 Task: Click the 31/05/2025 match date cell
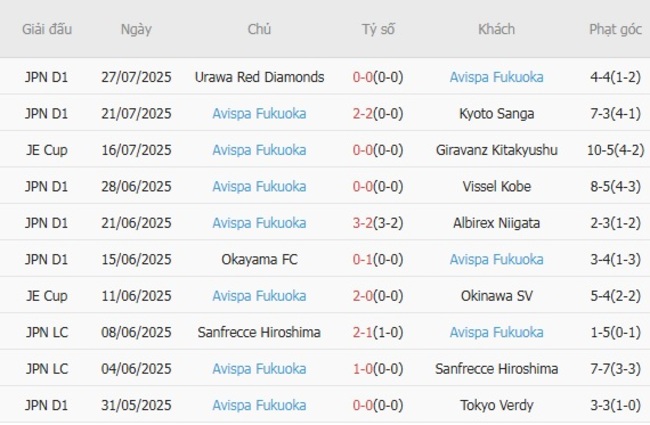tap(136, 406)
